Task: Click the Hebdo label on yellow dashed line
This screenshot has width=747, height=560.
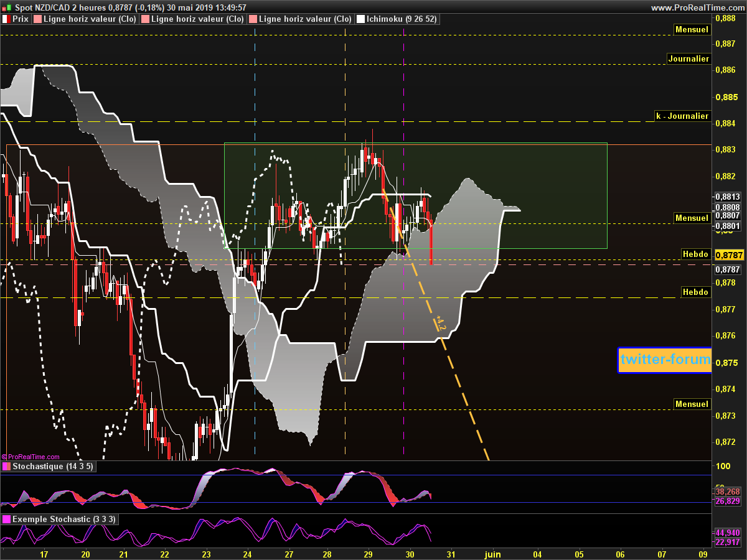Action: coord(695,292)
